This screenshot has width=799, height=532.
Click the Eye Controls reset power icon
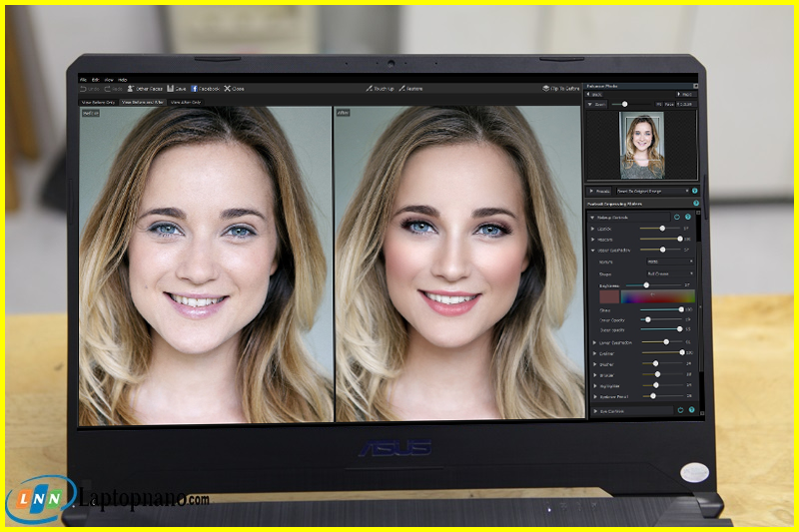(x=680, y=410)
